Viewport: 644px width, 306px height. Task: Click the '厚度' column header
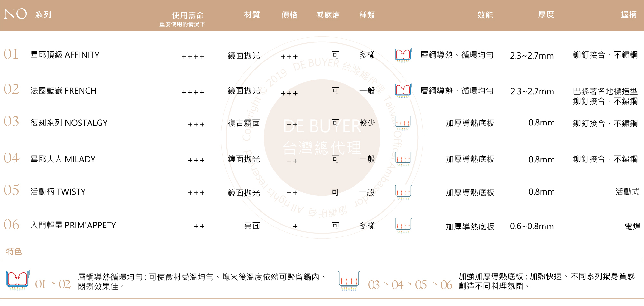tap(546, 14)
